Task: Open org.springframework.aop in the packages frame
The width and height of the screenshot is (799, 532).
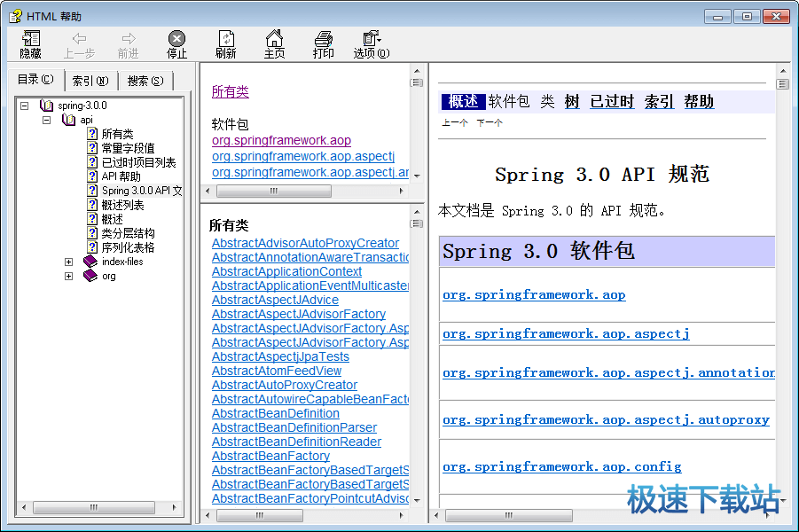Action: tap(281, 140)
